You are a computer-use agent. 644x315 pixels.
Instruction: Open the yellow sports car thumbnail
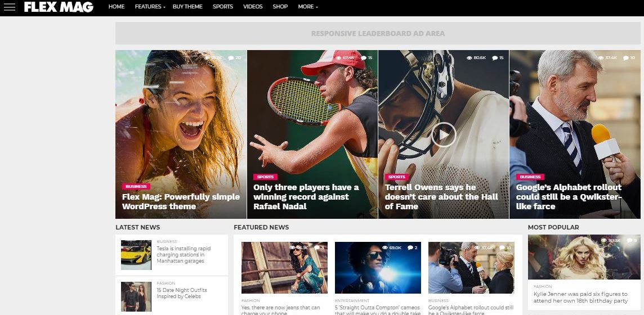[136, 255]
